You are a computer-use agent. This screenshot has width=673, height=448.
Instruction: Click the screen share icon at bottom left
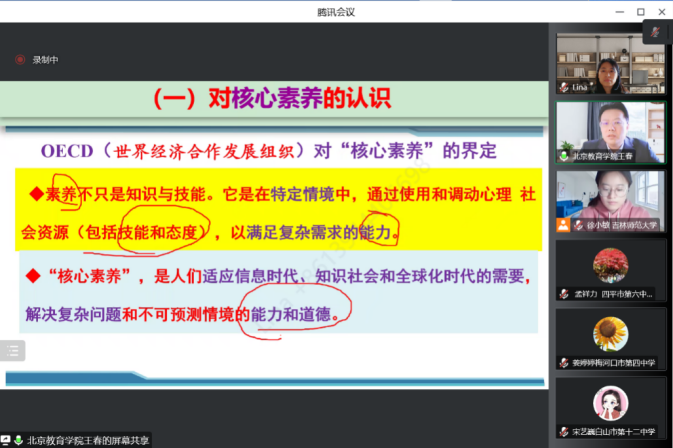pos(6,440)
